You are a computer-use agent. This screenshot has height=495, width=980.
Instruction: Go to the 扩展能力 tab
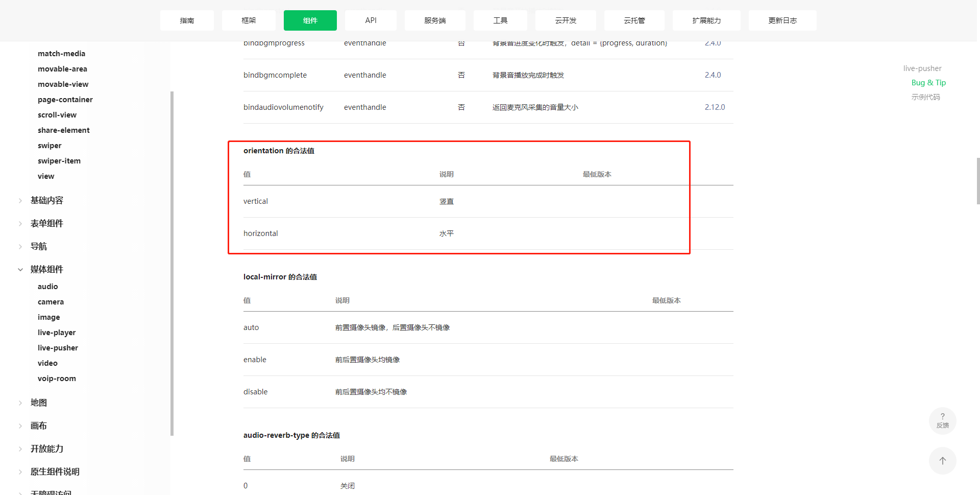point(706,20)
